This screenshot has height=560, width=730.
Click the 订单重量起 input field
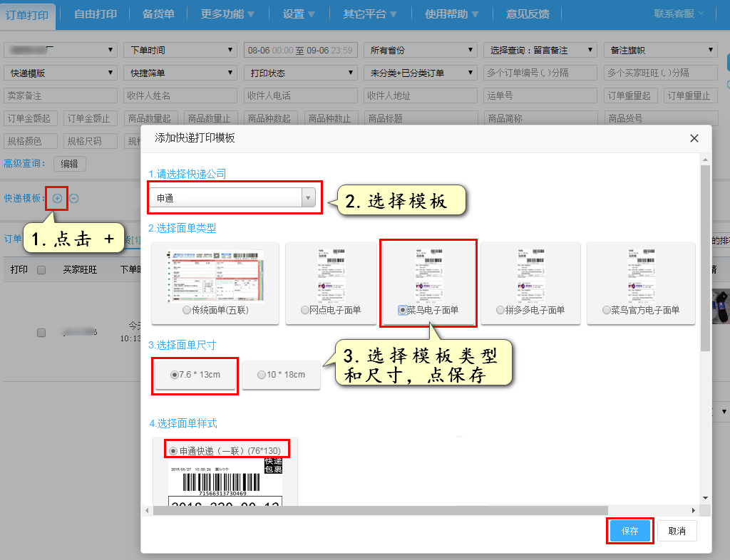click(x=630, y=95)
